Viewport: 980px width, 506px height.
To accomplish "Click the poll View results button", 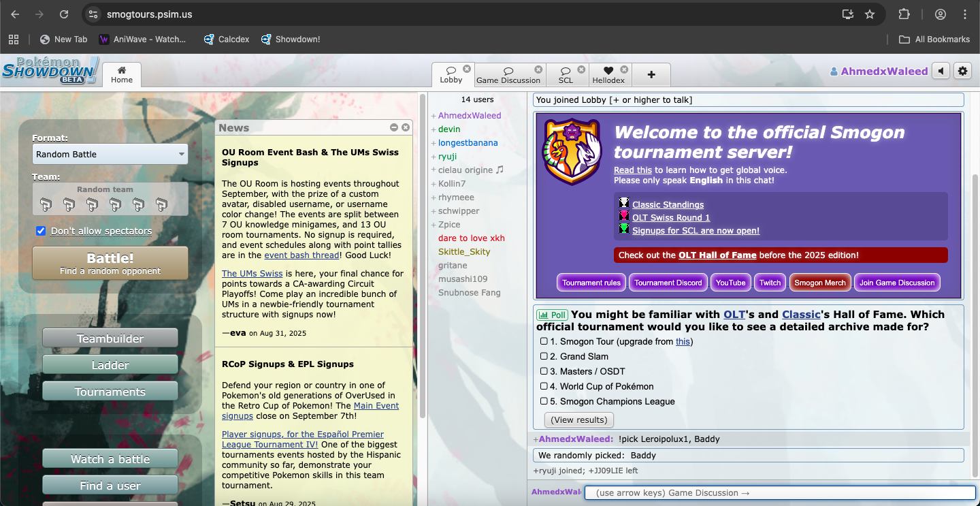I will click(579, 420).
